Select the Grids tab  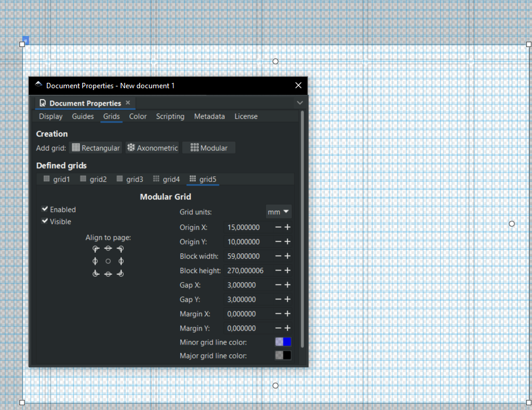pyautogui.click(x=111, y=116)
